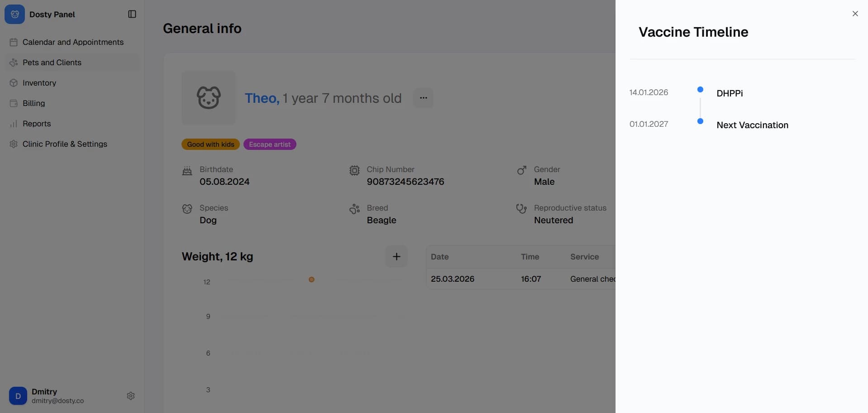Viewport: 868px width, 413px height.
Task: Select the DHPPi vaccine timeline marker
Action: 700,90
